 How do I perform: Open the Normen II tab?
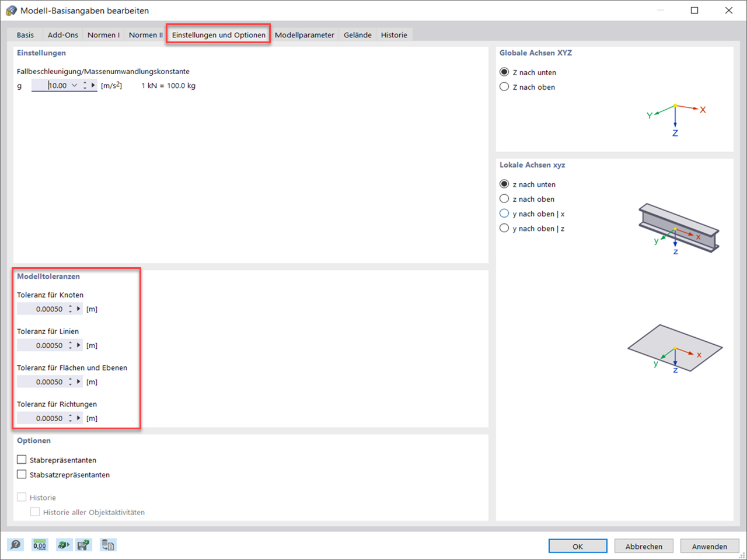[145, 35]
